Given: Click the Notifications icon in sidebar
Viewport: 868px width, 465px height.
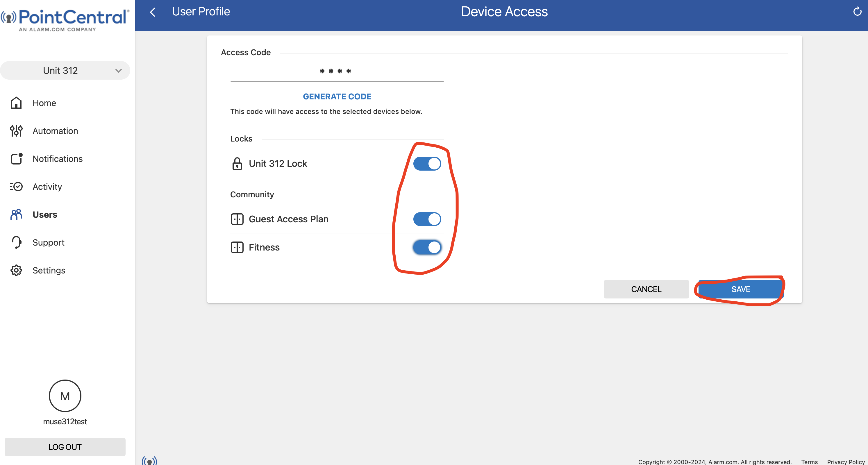Looking at the screenshot, I should point(16,159).
